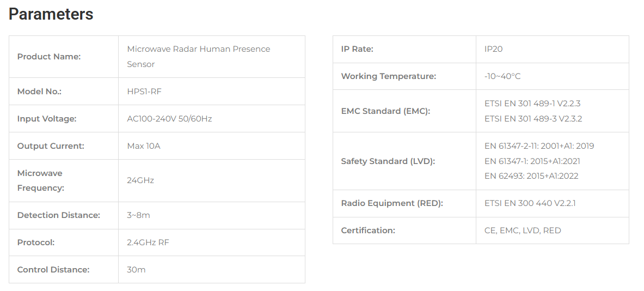The image size is (644, 291).
Task: Click the 24GHz frequency value
Action: (140, 180)
